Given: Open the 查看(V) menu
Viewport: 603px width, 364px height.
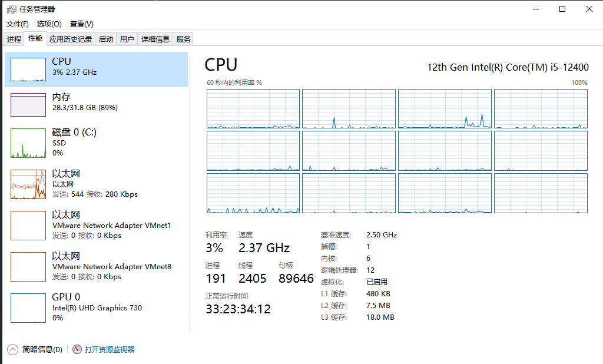Looking at the screenshot, I should pyautogui.click(x=82, y=24).
